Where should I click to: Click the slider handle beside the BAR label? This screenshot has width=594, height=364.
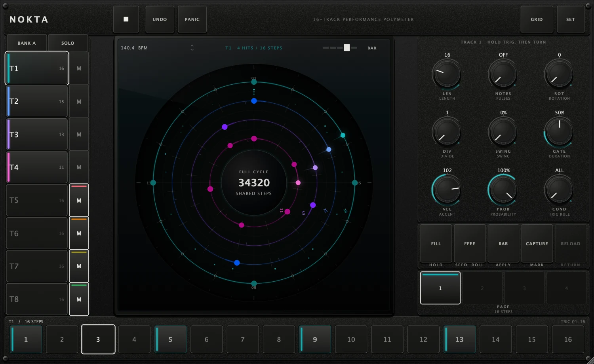coord(347,48)
